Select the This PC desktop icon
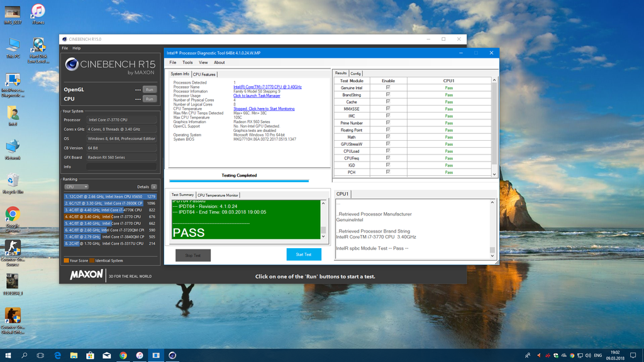The height and width of the screenshot is (362, 644). 13,48
